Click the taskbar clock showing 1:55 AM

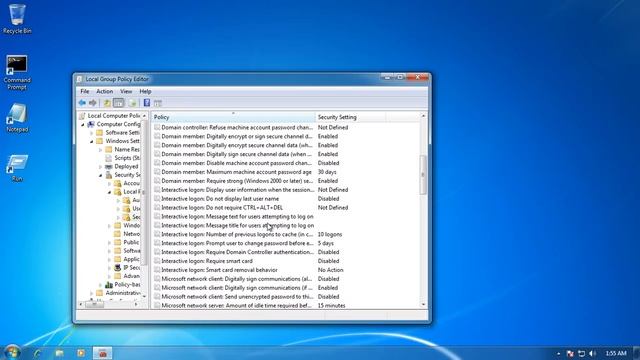(616, 353)
